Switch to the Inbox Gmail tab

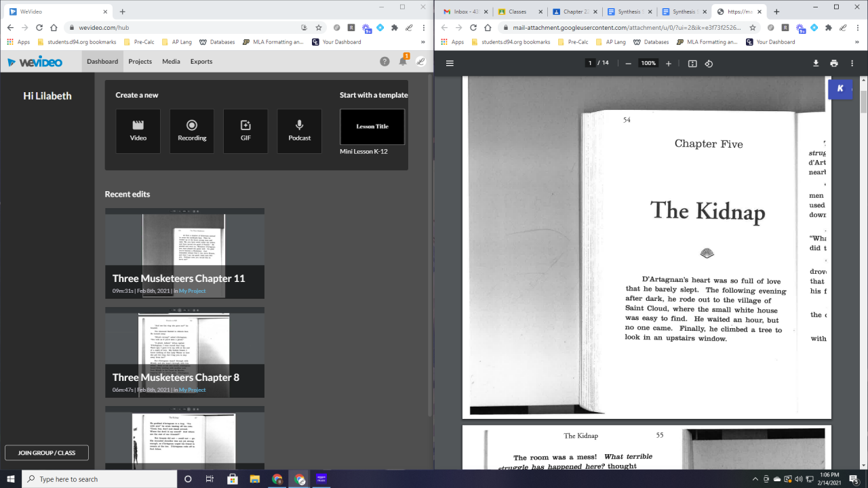click(x=465, y=12)
